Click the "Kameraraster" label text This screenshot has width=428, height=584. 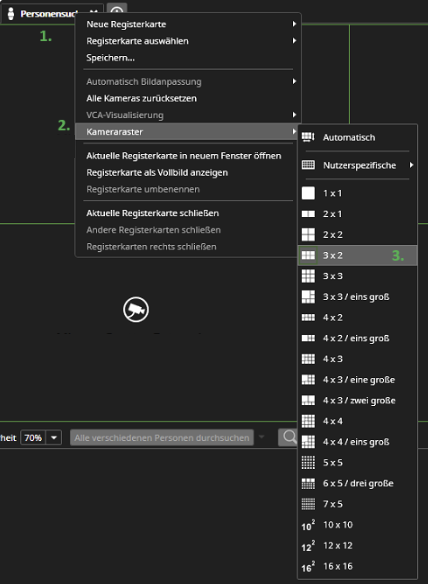tap(114, 132)
